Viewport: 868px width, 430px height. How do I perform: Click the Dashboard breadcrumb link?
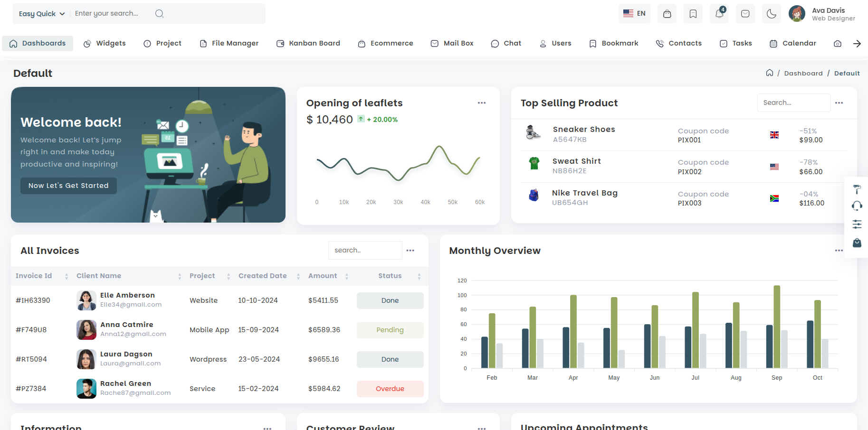pos(803,73)
